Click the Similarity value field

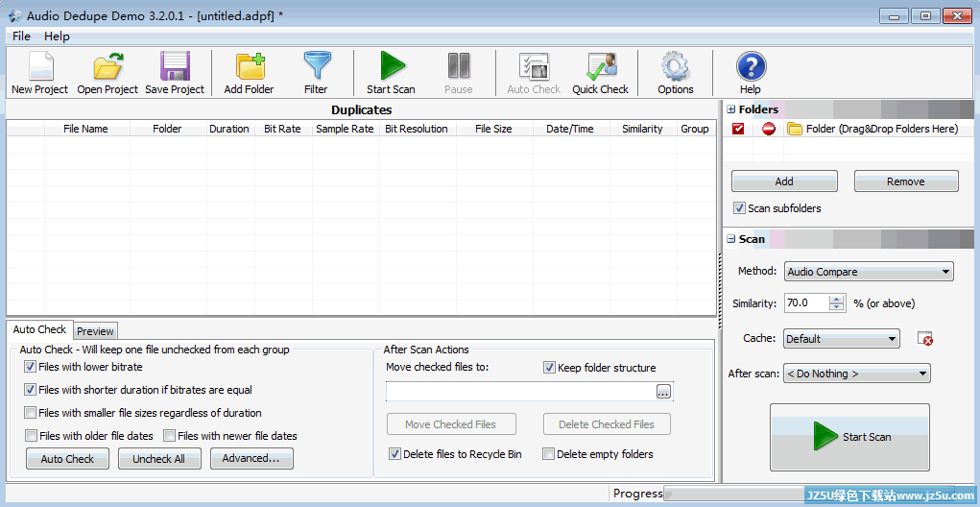(806, 303)
